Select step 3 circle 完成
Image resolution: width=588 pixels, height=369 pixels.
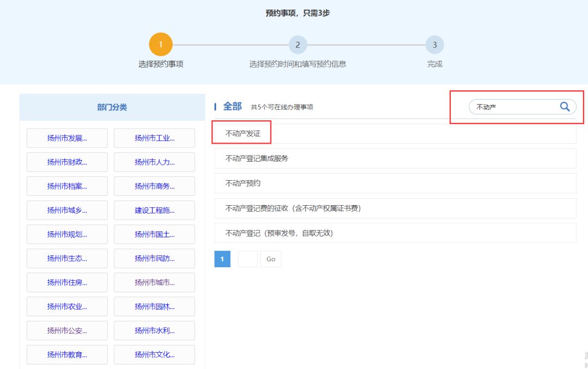tap(434, 45)
